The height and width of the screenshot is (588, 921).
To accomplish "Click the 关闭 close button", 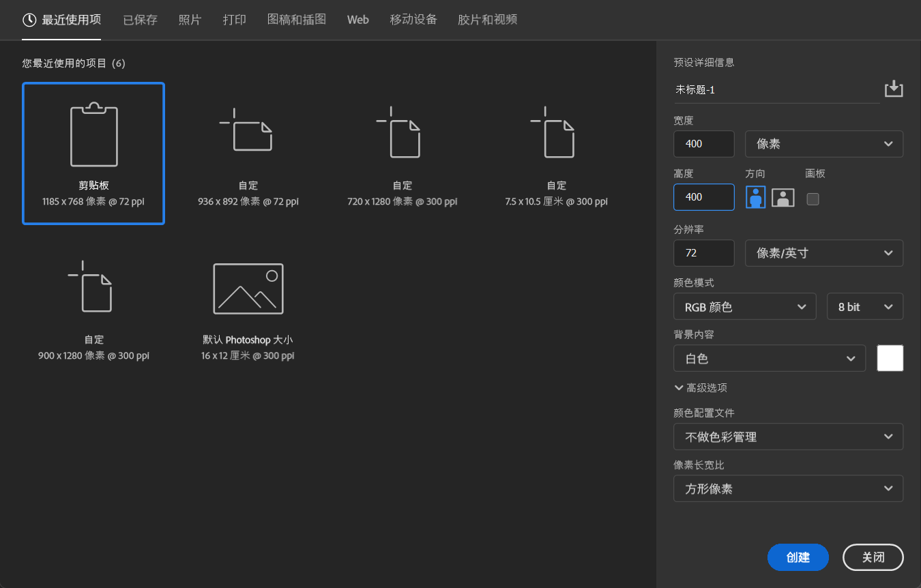I will (x=873, y=557).
